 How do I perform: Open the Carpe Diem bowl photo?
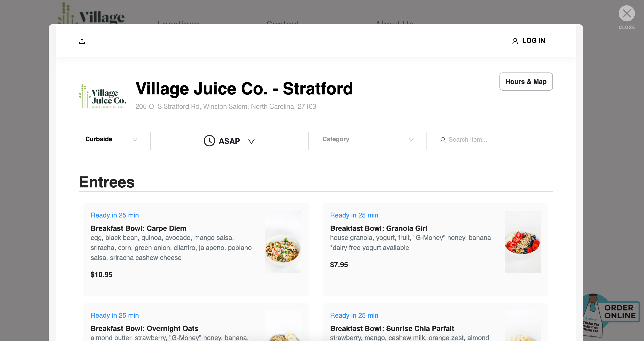click(283, 242)
